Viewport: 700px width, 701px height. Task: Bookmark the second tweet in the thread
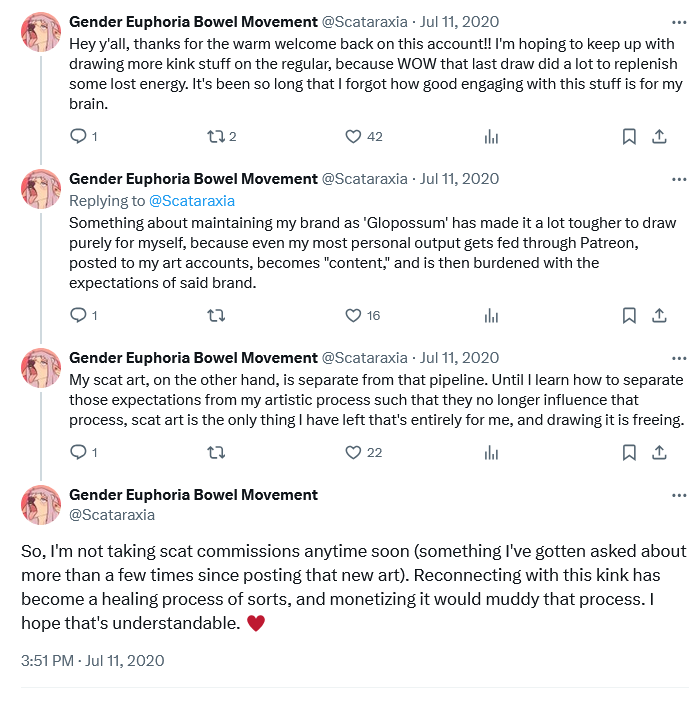(629, 316)
